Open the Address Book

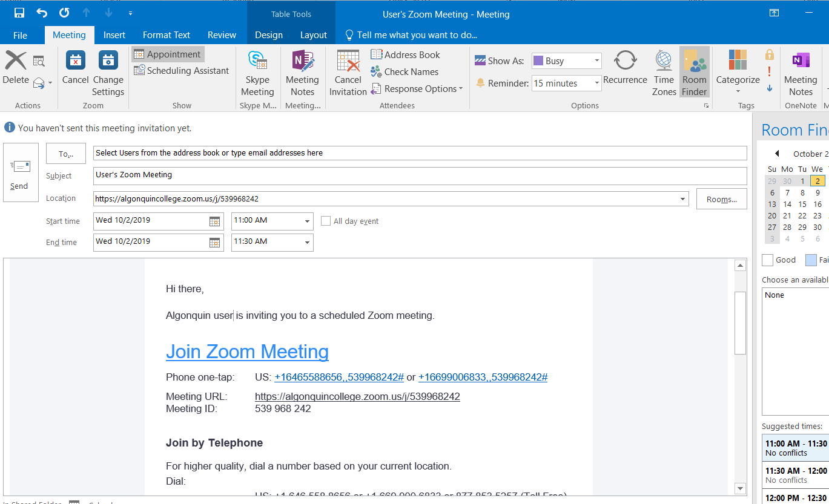pos(405,54)
